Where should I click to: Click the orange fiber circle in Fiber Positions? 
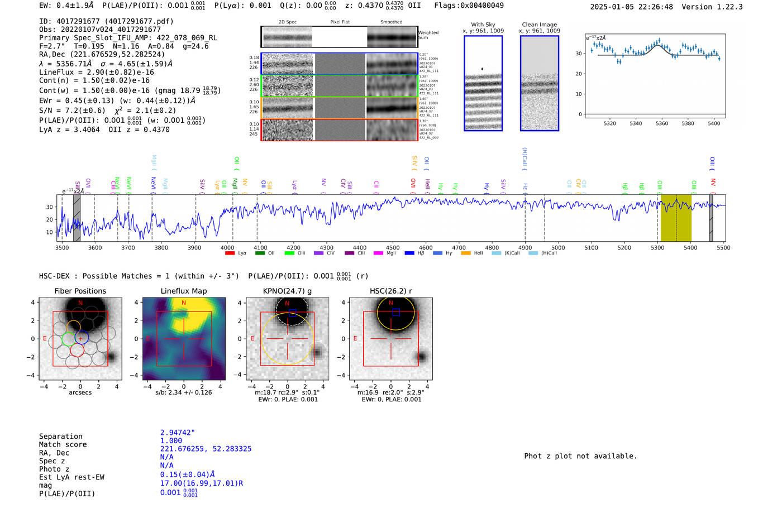point(74,328)
